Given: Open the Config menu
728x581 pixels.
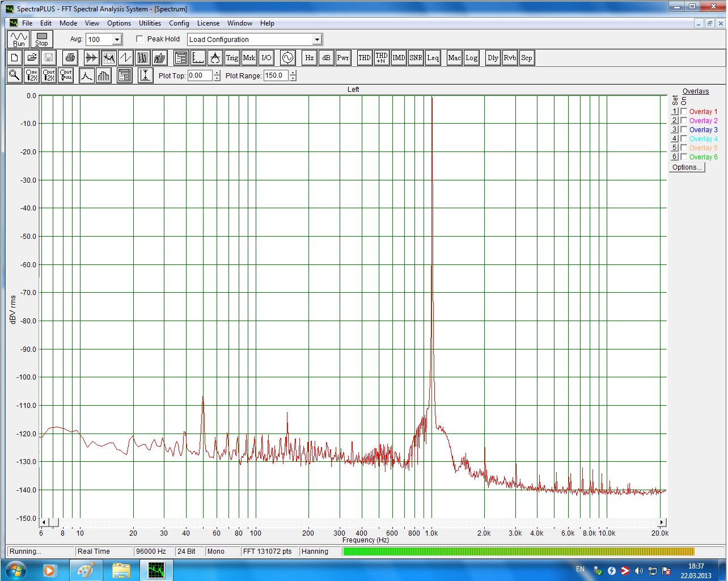Looking at the screenshot, I should click(179, 23).
